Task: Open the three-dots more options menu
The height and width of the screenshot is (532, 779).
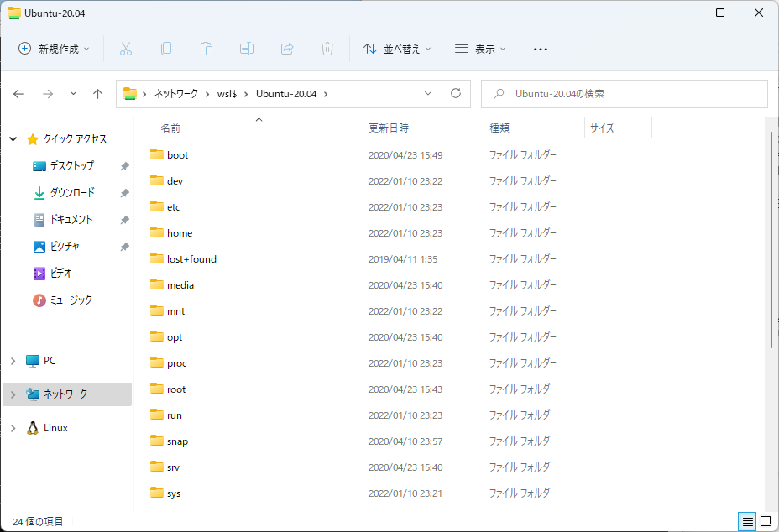Action: 541,50
